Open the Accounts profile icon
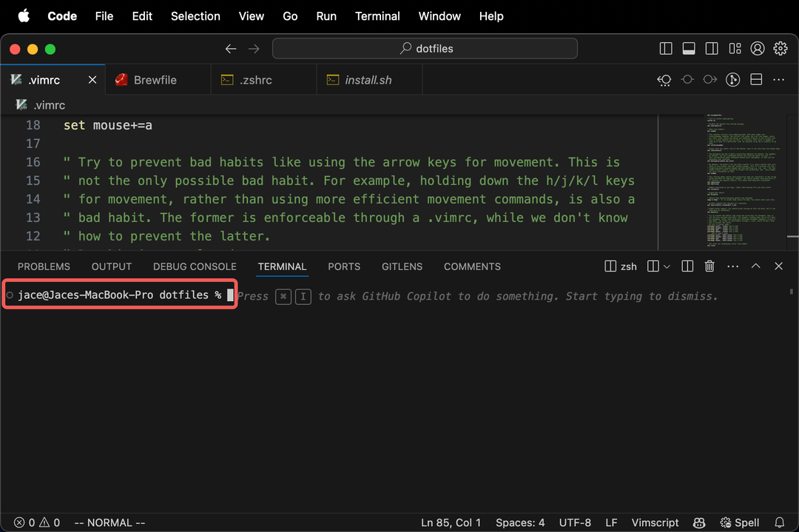 click(758, 49)
